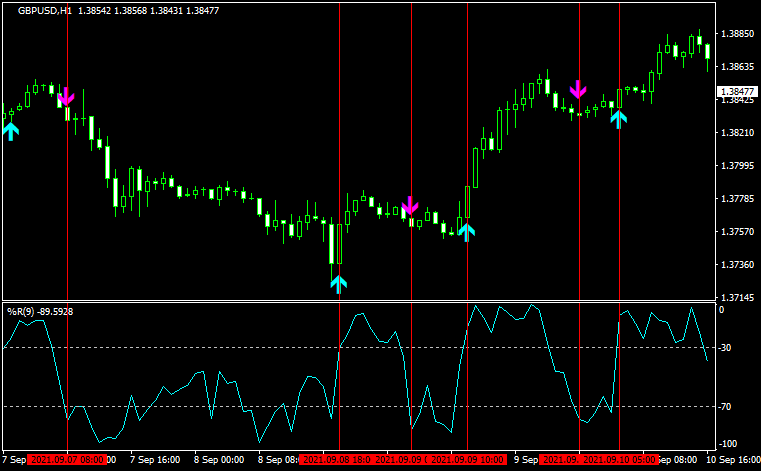This screenshot has width=761, height=471.
Task: Click the magenta sell arrow near 7 Sep 08:00
Action: coord(66,97)
